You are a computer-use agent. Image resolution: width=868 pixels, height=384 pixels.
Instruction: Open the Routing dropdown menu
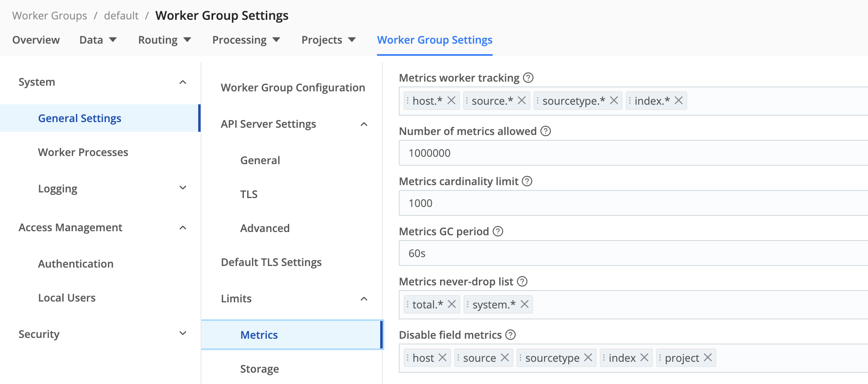coord(164,40)
